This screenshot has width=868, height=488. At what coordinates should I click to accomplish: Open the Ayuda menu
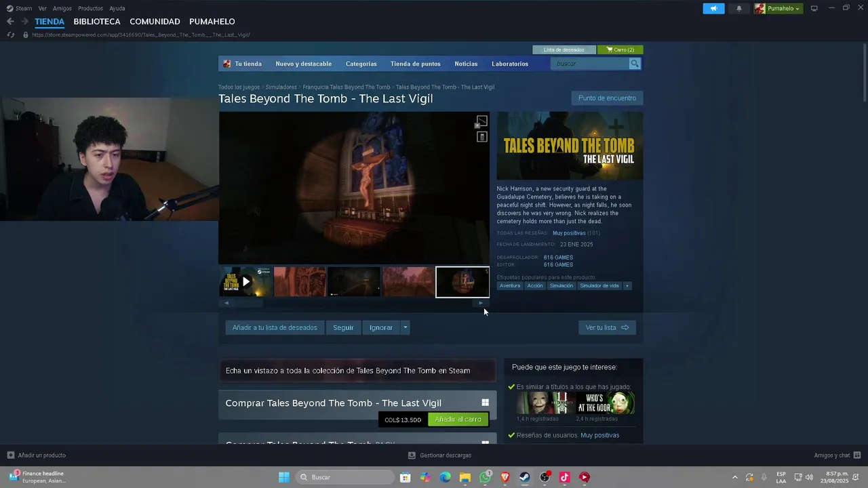pyautogui.click(x=117, y=8)
